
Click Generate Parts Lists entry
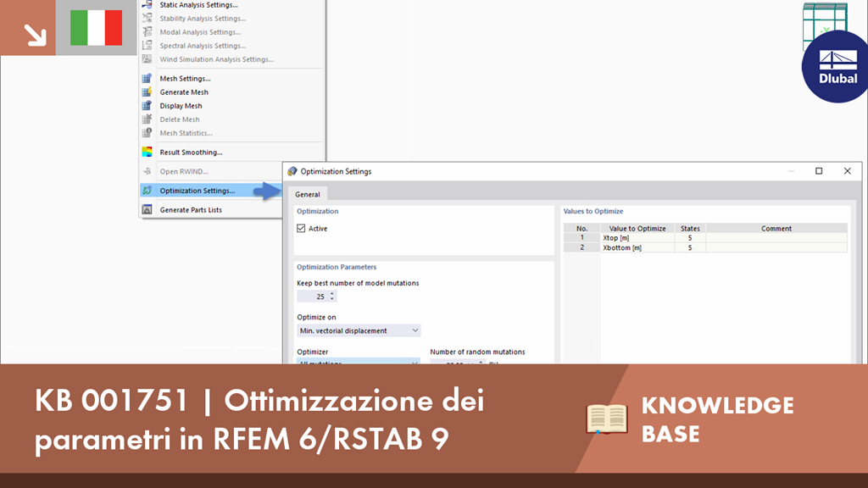coord(191,210)
